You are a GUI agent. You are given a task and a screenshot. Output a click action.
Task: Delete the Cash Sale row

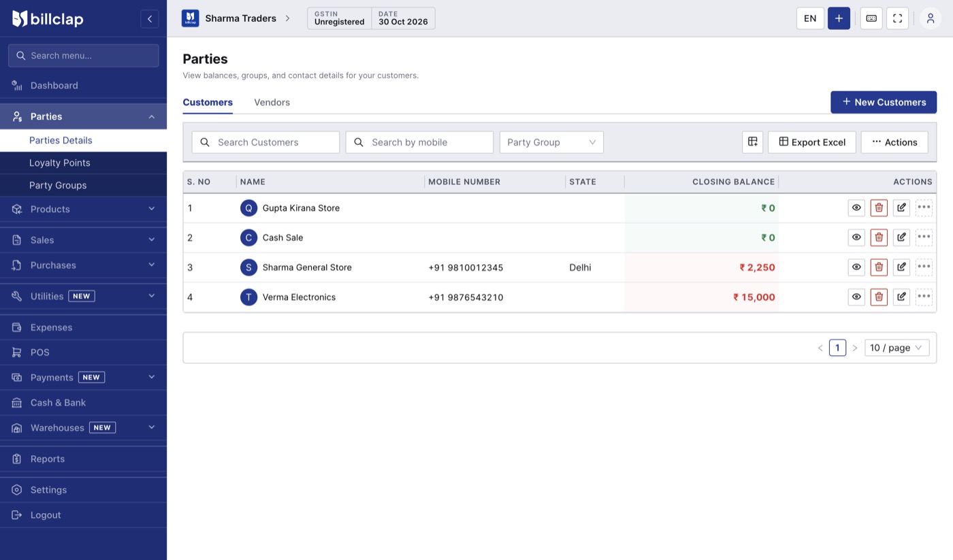pos(879,237)
